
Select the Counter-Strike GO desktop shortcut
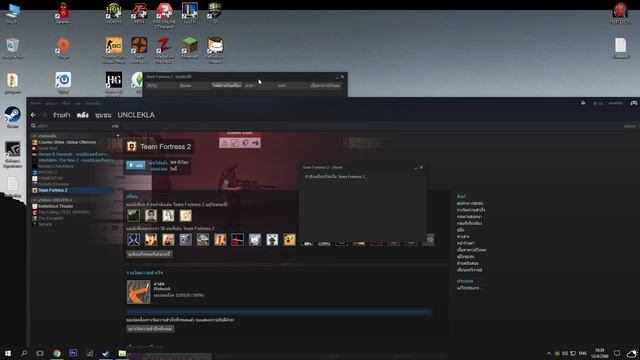pyautogui.click(x=114, y=50)
